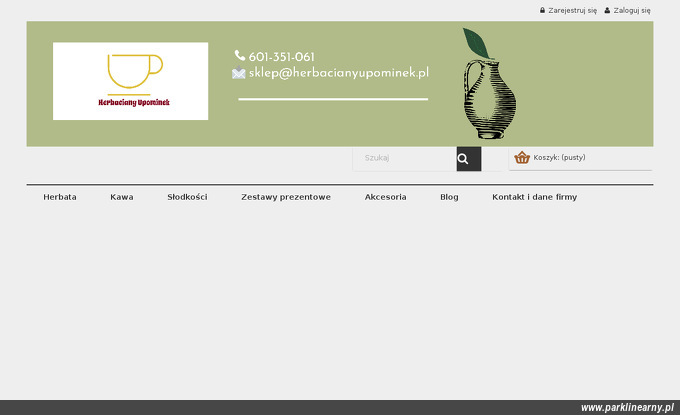Click the magnifier search button
The height and width of the screenshot is (415, 680).
469,159
